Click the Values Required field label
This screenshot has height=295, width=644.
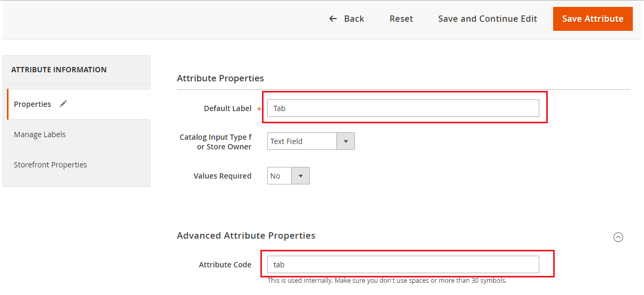pos(222,176)
